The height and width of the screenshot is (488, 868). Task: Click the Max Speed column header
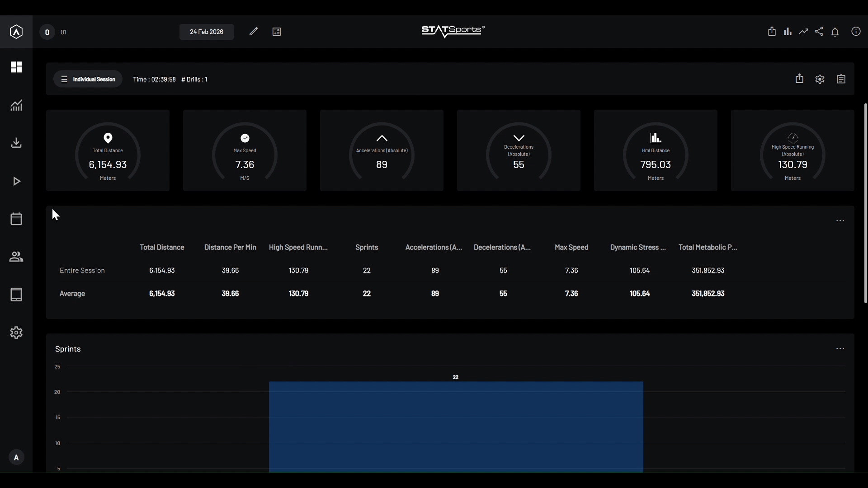pos(571,247)
